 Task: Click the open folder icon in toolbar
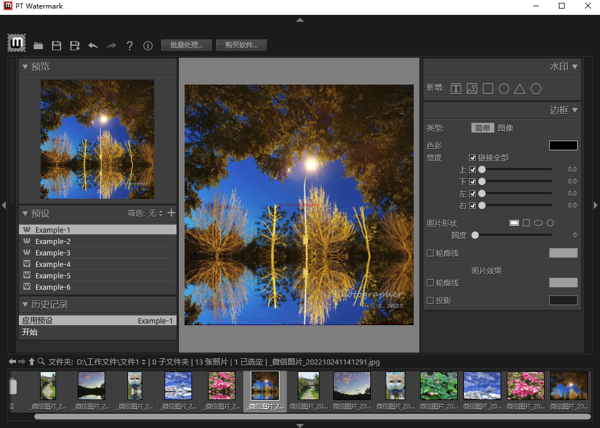click(38, 46)
